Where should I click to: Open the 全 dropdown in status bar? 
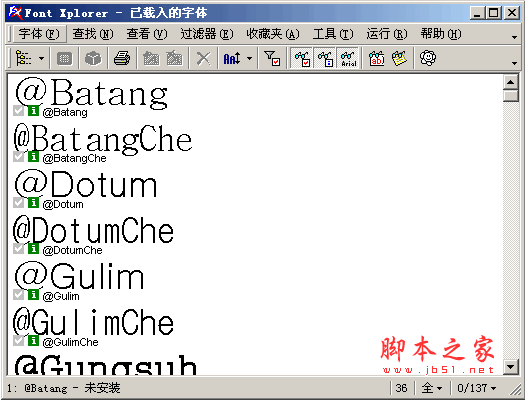[x=432, y=388]
